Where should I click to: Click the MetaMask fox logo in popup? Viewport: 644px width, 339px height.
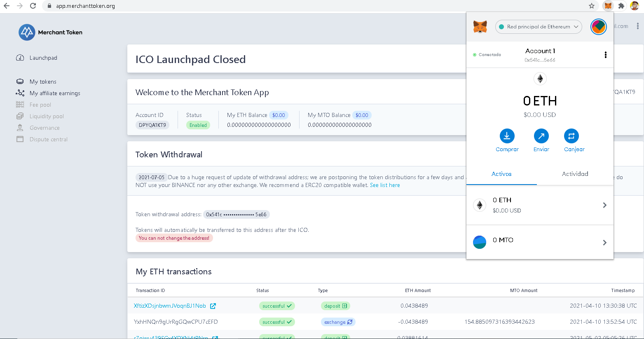pyautogui.click(x=480, y=26)
